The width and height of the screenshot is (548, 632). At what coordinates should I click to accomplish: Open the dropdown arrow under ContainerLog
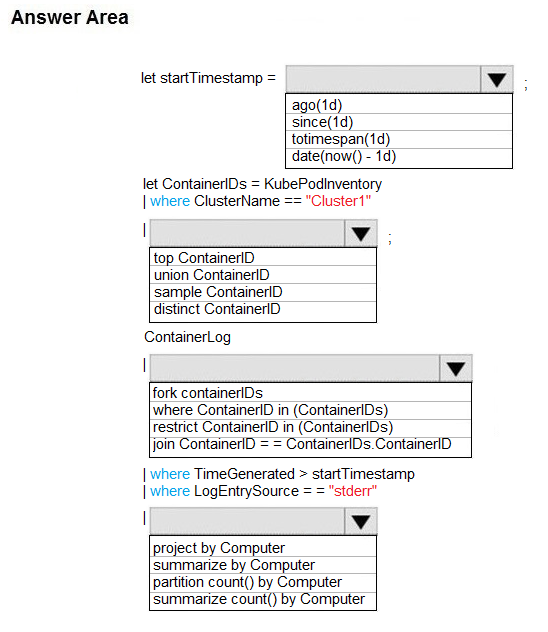coord(456,368)
